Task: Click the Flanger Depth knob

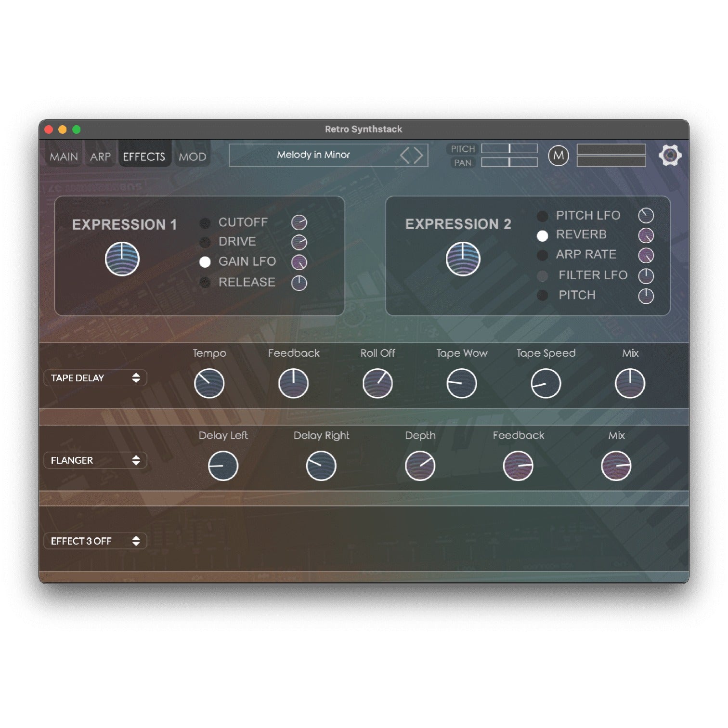Action: 420,466
